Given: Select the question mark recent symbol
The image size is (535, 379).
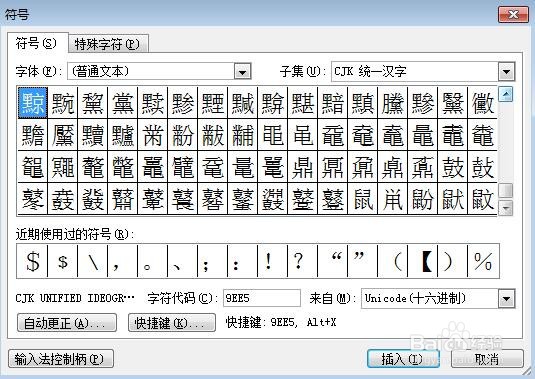Looking at the screenshot, I should 303,261.
